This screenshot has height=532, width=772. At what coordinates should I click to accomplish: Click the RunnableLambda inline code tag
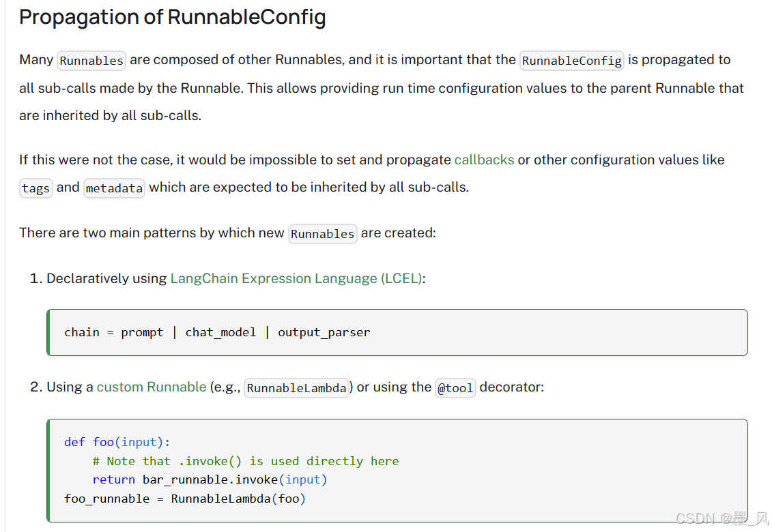pyautogui.click(x=297, y=388)
